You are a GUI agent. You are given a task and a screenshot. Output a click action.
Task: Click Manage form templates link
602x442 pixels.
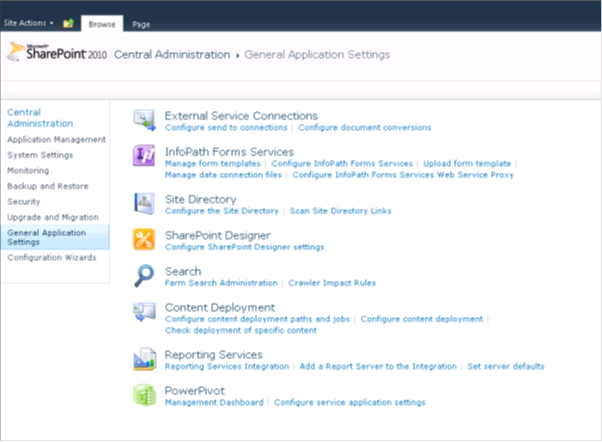(213, 164)
